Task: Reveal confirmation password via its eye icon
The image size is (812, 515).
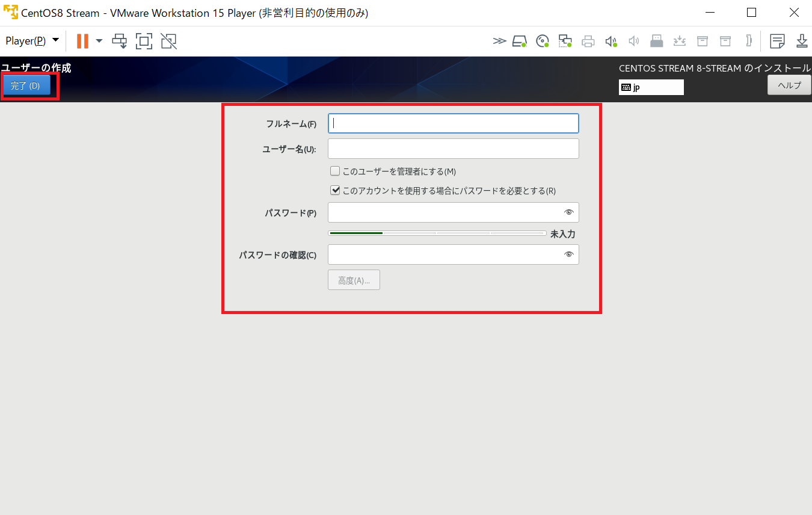Action: 568,254
